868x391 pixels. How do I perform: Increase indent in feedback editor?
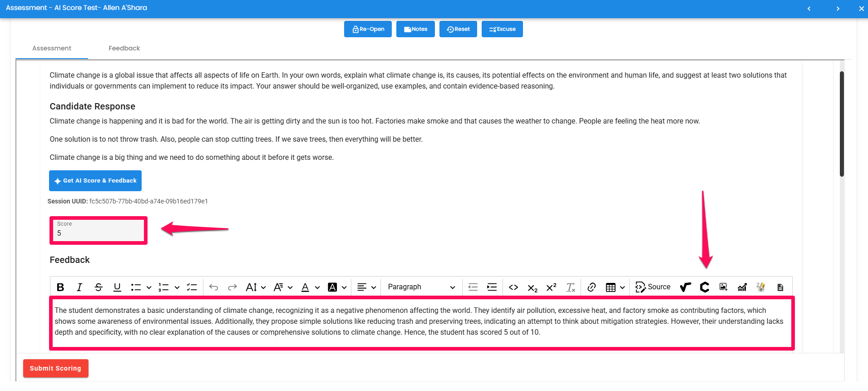click(x=492, y=287)
